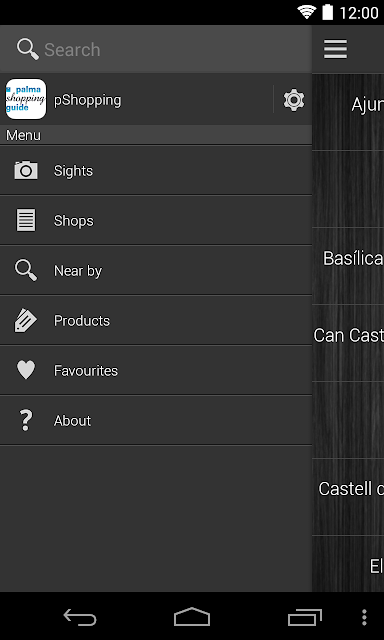Open the three-dot overflow menu
This screenshot has width=384, height=640.
click(364, 617)
